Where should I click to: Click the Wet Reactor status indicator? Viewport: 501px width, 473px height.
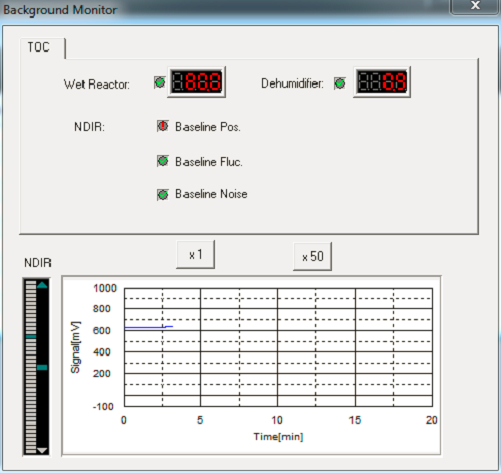(x=160, y=82)
